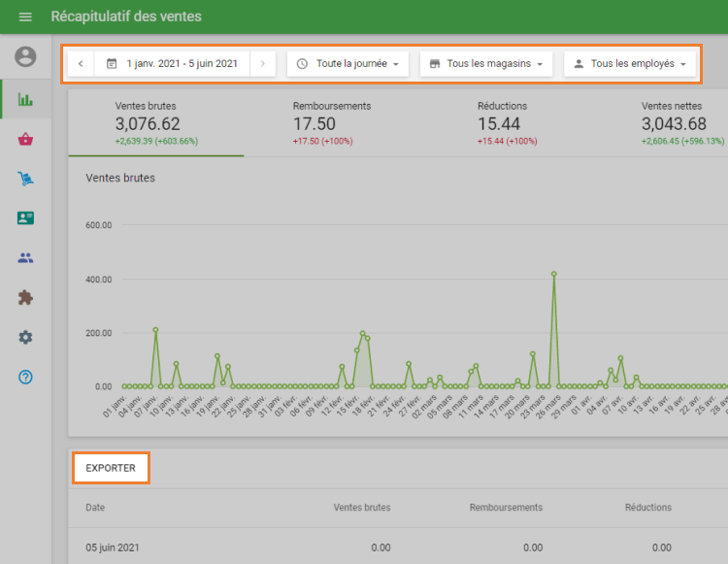Open integrations puzzle piece icon
The image size is (728, 564).
(25, 298)
